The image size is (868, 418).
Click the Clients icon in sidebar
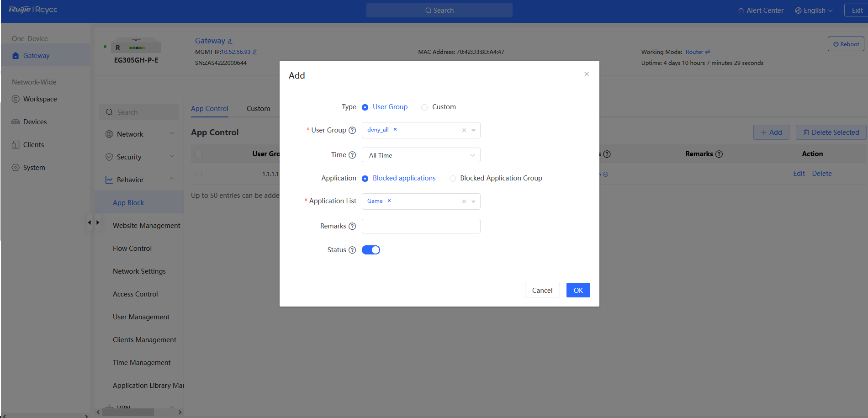[x=16, y=145]
